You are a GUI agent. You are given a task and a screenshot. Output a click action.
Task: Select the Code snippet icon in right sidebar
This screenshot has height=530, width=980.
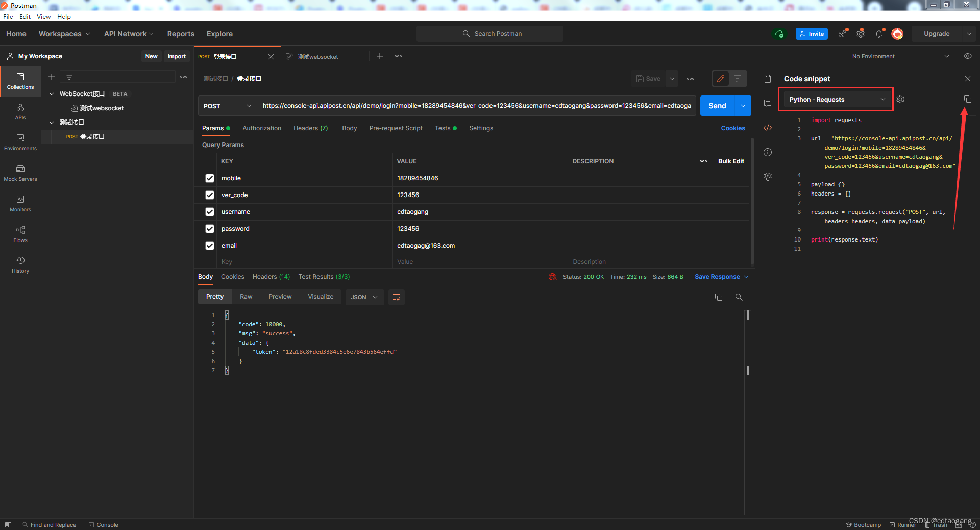(x=768, y=128)
